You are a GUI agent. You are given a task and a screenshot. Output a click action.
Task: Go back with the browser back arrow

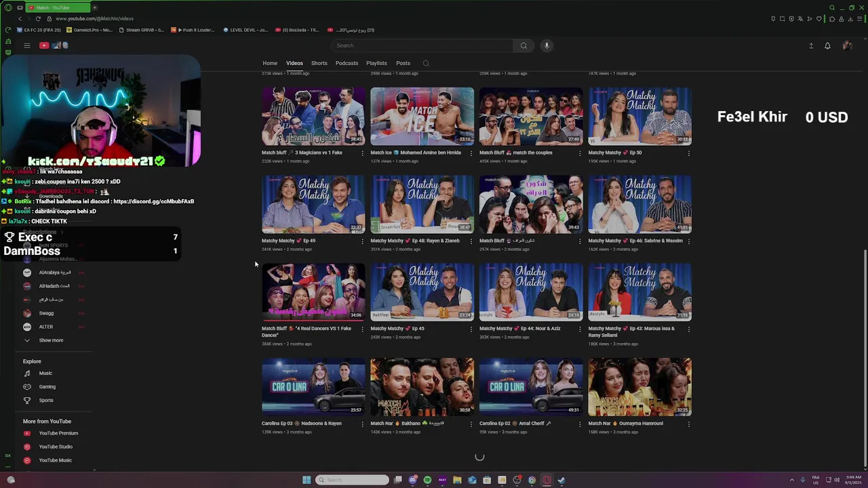click(20, 18)
